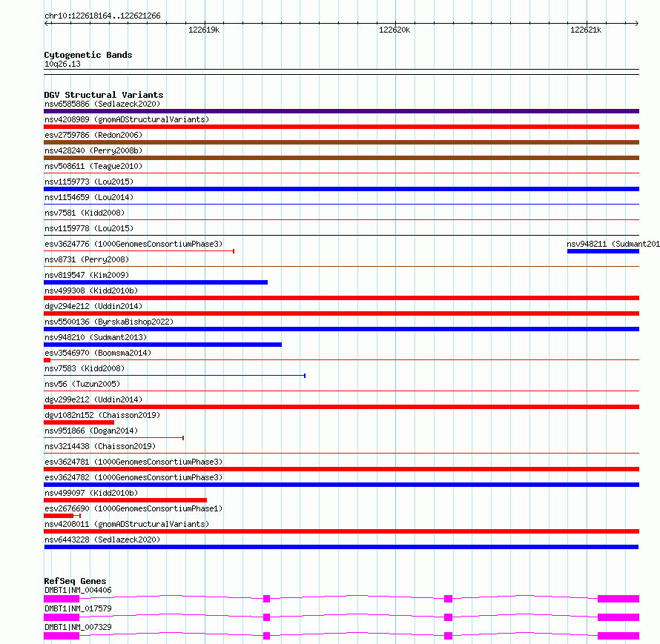Image resolution: width=660 pixels, height=644 pixels.
Task: Select the nsv508611 (Teague2010) label
Action: pyautogui.click(x=93, y=166)
